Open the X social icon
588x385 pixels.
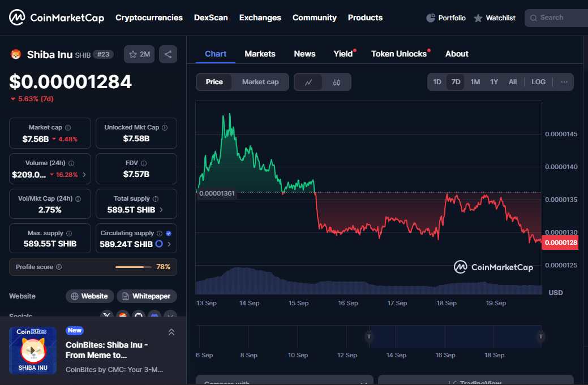click(107, 315)
